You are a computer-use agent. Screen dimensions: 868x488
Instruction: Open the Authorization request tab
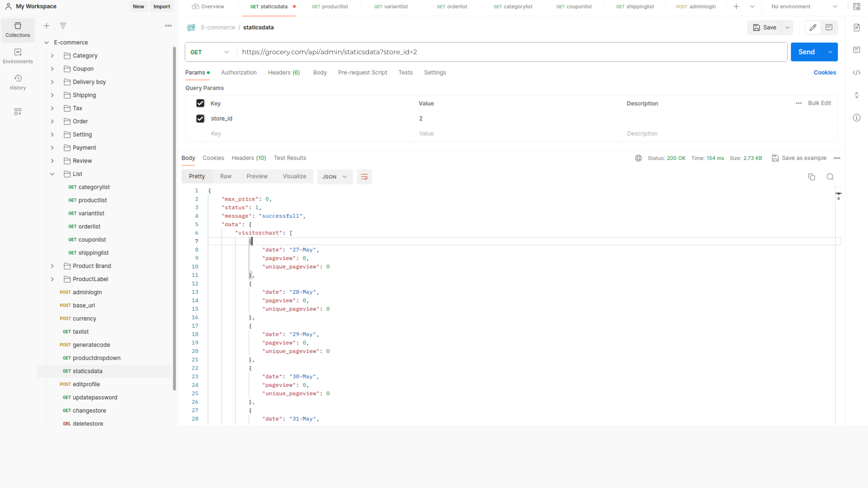tap(239, 73)
